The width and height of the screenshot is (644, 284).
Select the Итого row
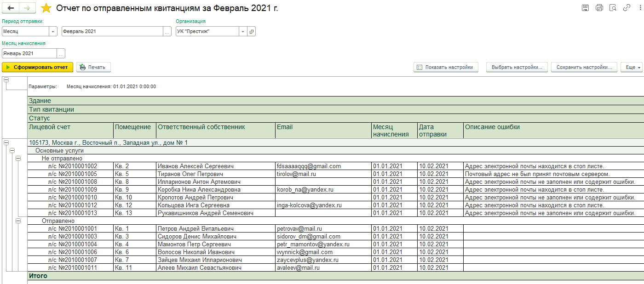pos(336,276)
